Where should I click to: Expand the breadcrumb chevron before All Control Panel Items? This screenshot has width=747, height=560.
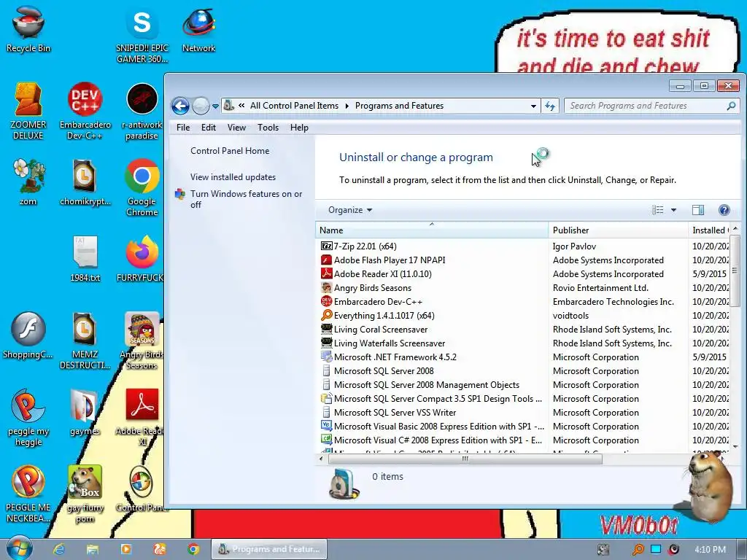click(241, 106)
